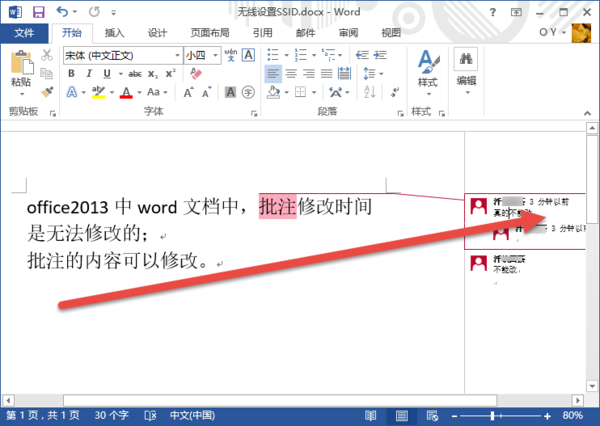Apply bullet list
The height and width of the screenshot is (426, 600).
273,55
